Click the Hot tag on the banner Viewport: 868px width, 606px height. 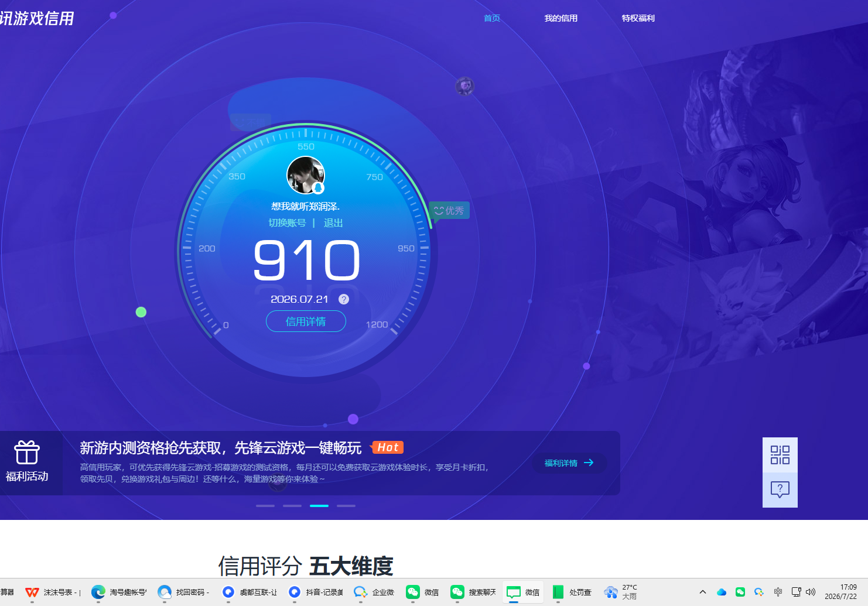pyautogui.click(x=388, y=447)
